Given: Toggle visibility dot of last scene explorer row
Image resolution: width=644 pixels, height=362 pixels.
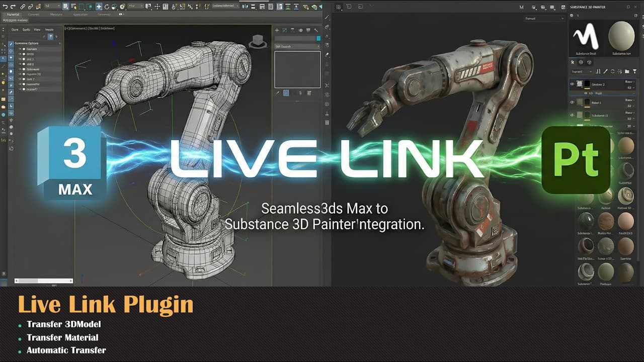Looking at the screenshot, I should (x=24, y=89).
